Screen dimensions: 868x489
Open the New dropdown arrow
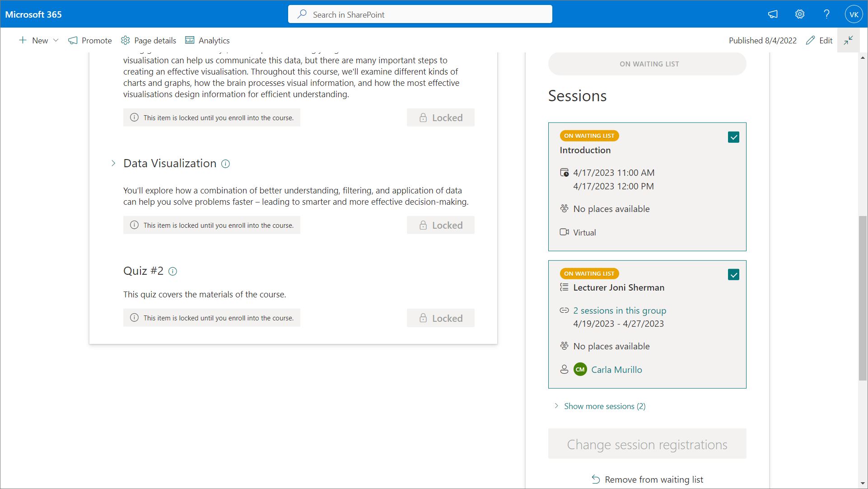point(56,40)
